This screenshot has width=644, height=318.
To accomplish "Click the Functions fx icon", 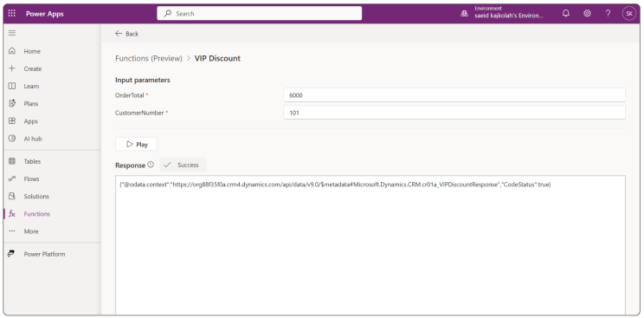I will 12,214.
